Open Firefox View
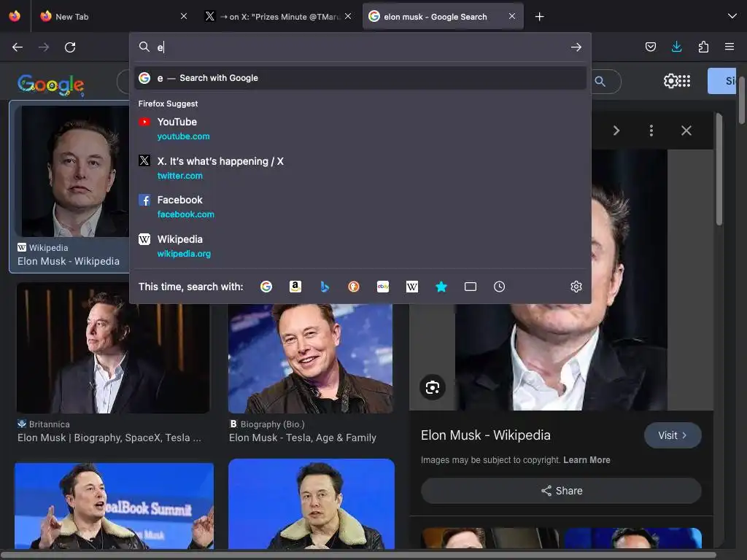 [15, 16]
